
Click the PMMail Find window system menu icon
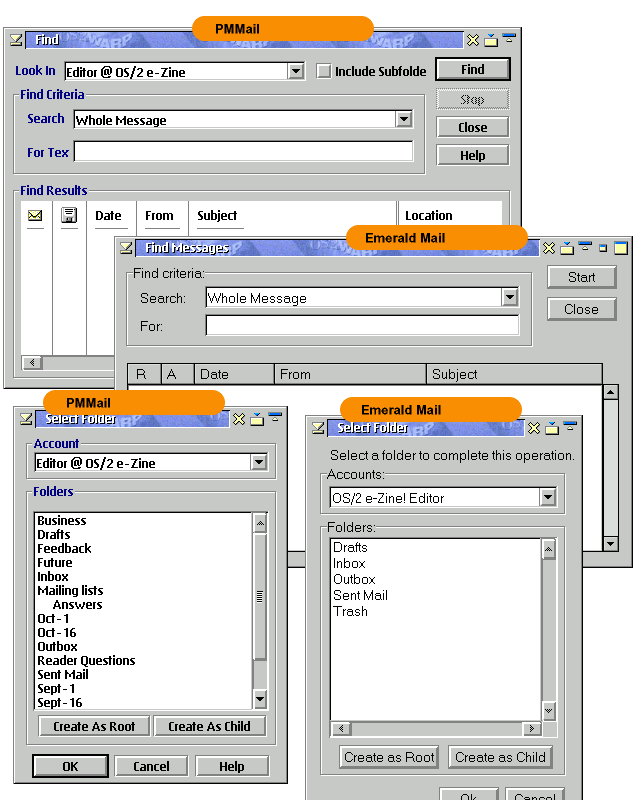(16, 39)
